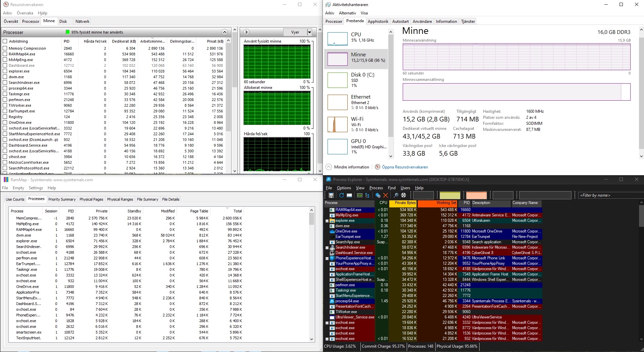Open the Find menu in Process Explorer
The image size is (644, 352).
392,188
